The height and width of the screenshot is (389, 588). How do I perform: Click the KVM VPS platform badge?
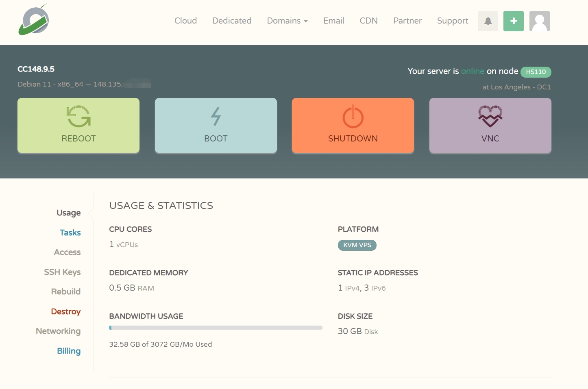click(x=357, y=245)
